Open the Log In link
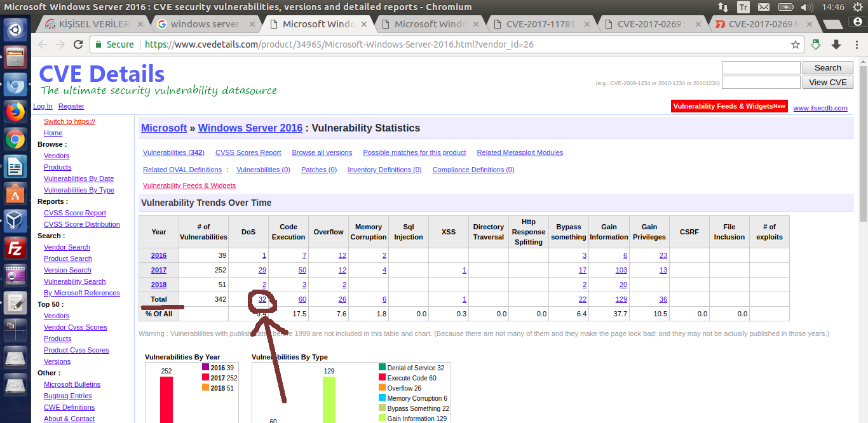This screenshot has width=868, height=423. click(x=43, y=106)
